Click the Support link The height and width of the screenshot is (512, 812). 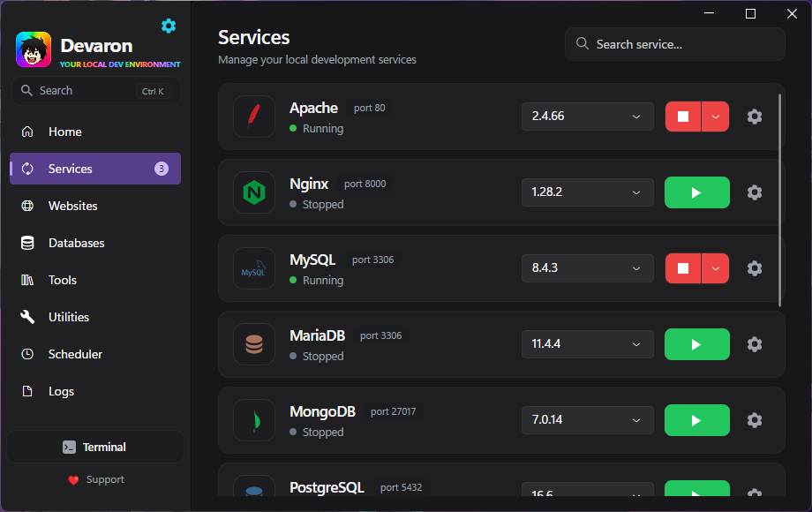click(x=96, y=480)
